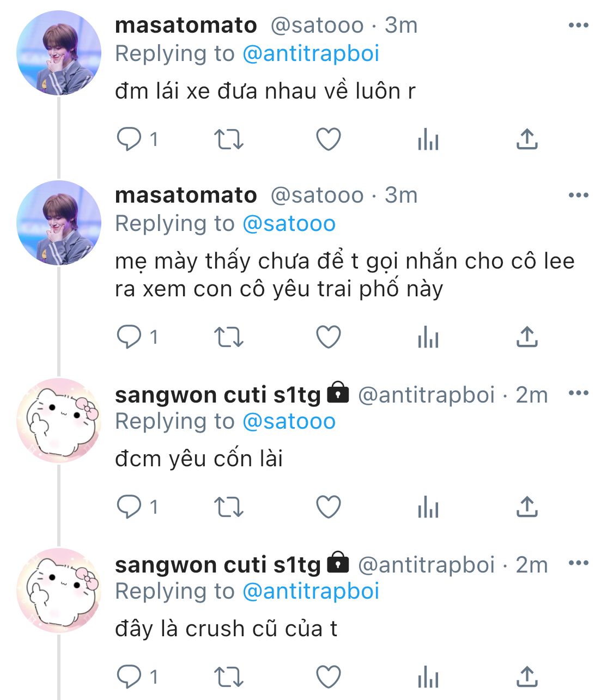Like the tweet "đây là crush cũ của t"
The width and height of the screenshot is (613, 700).
coord(329,677)
